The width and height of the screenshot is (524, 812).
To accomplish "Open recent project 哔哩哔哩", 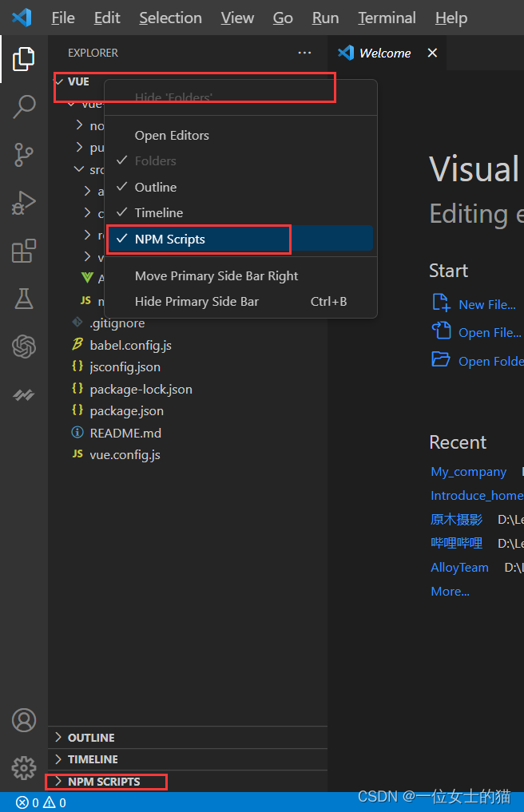I will (457, 543).
